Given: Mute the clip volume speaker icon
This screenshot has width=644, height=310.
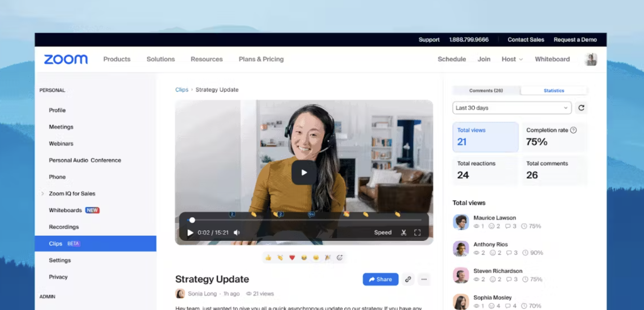Looking at the screenshot, I should click(237, 233).
